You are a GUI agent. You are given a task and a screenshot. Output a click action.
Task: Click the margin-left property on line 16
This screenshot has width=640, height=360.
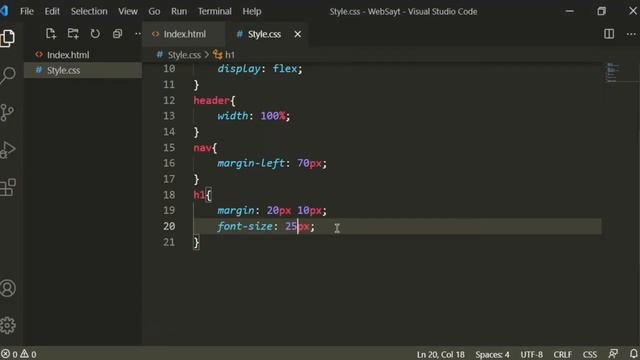click(251, 163)
